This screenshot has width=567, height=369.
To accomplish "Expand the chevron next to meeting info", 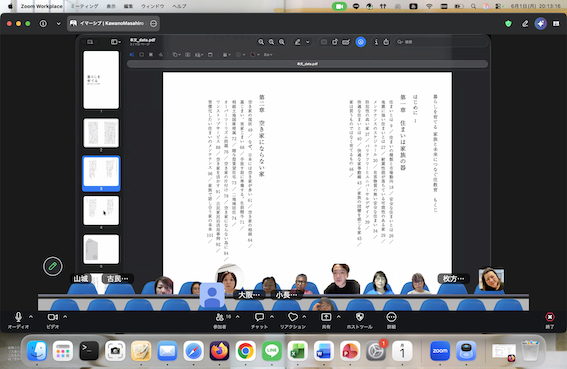I will point(59,24).
